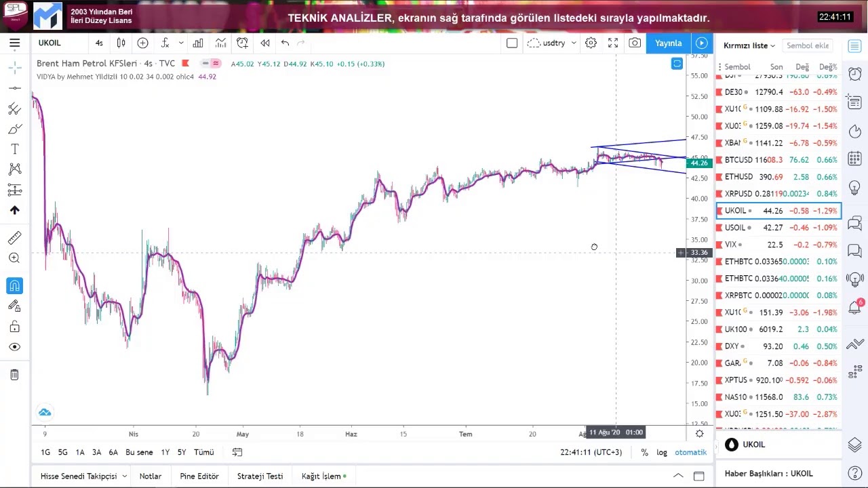Click the Sembol ekle input field
Screen dimensions: 868x488
click(807, 45)
